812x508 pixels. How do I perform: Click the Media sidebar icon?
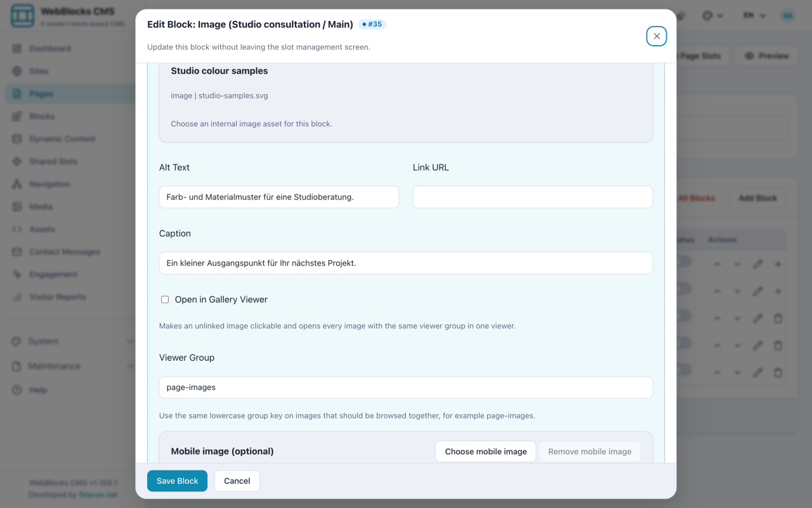pos(17,206)
